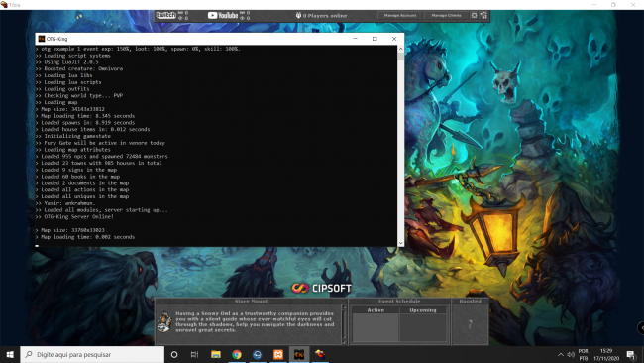Click the console scrollbar up arrow
644x363 pixels.
(401, 49)
